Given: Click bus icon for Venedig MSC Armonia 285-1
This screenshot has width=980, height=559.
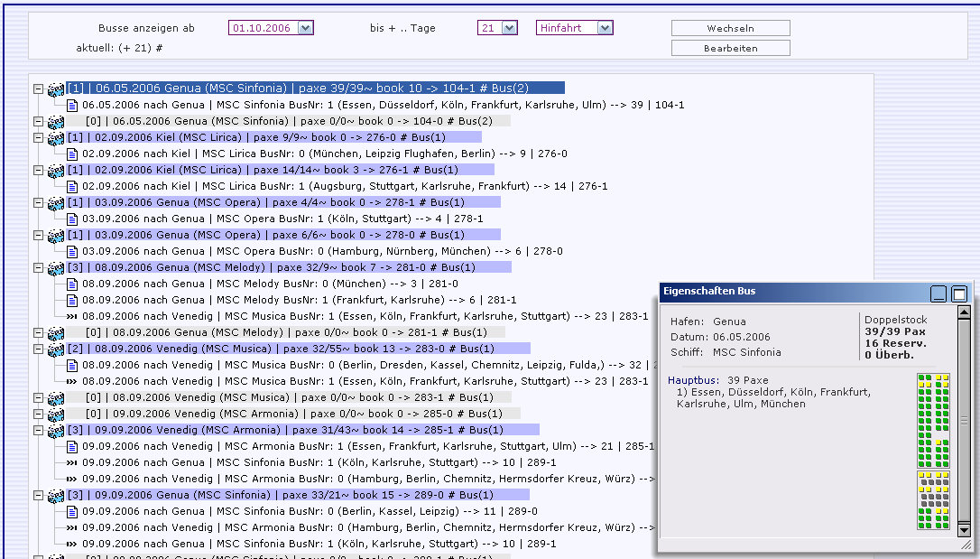Looking at the screenshot, I should [56, 414].
